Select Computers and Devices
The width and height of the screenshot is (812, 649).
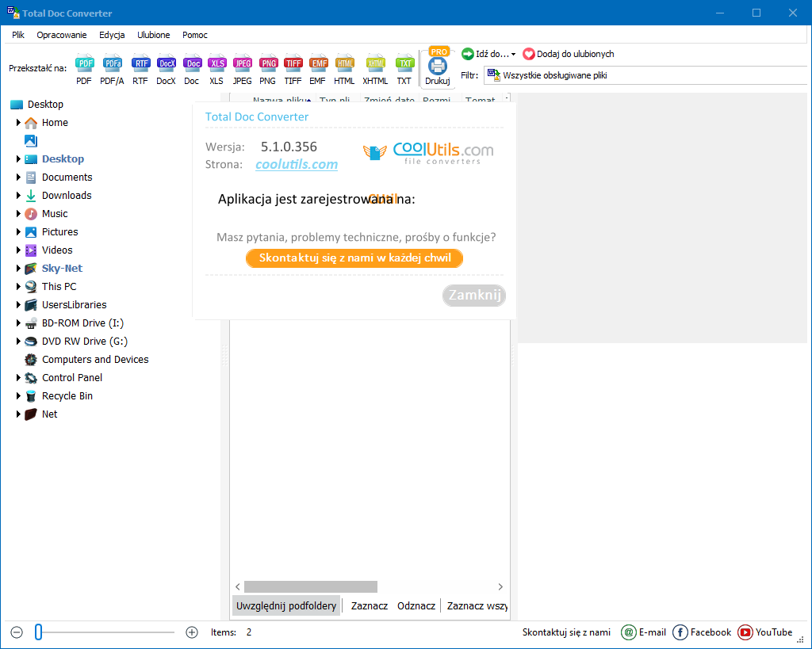pos(95,359)
